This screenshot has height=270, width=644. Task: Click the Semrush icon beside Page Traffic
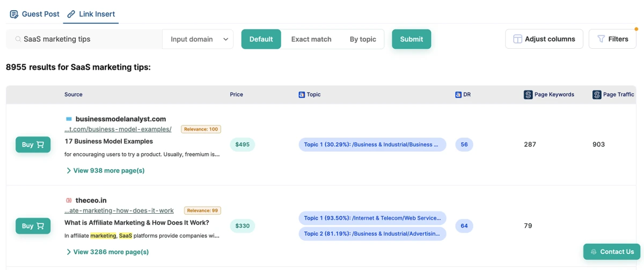(597, 94)
